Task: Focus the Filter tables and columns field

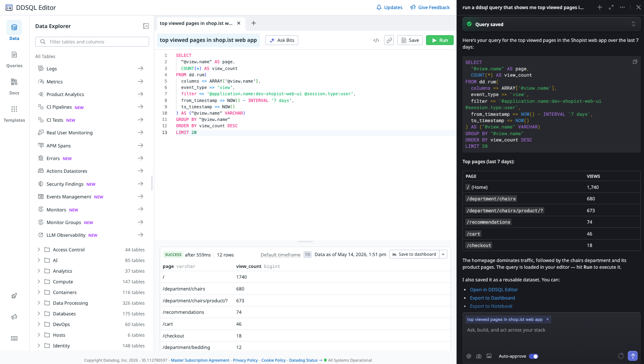Action: 92,41
